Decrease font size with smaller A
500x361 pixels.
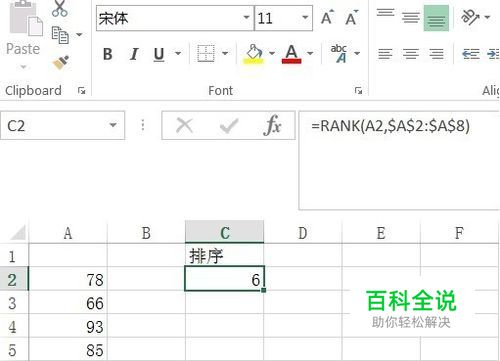[x=352, y=18]
